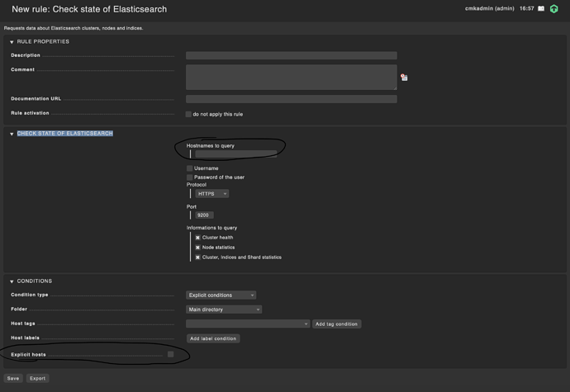Focus the Documentation URL field

(x=291, y=99)
